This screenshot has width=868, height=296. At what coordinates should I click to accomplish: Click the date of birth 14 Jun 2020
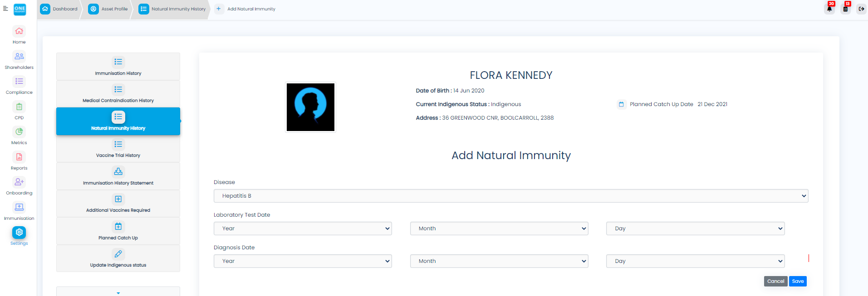pyautogui.click(x=469, y=91)
